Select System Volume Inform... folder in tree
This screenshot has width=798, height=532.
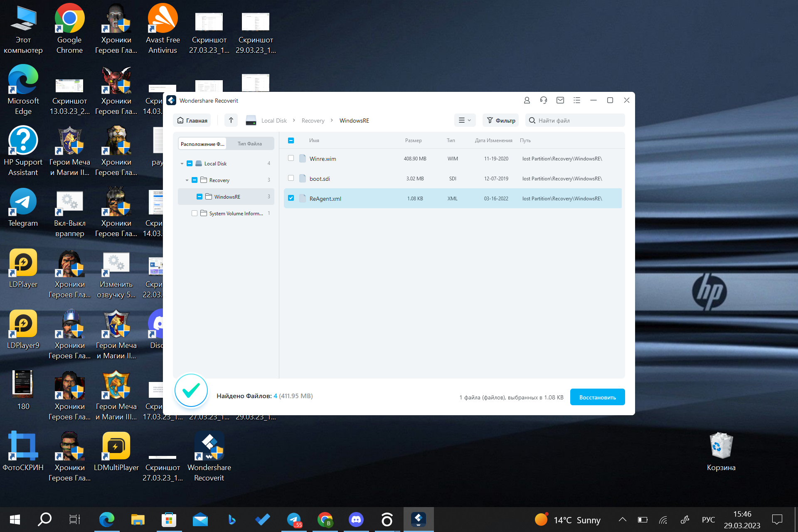(226, 213)
